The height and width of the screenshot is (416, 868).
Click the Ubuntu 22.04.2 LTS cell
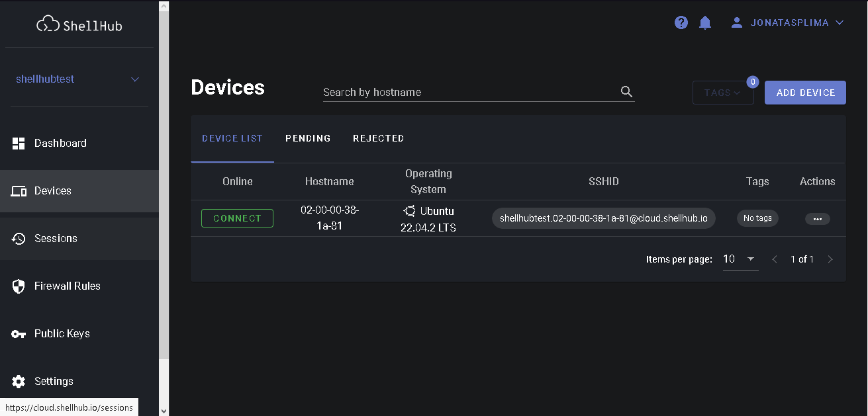428,219
